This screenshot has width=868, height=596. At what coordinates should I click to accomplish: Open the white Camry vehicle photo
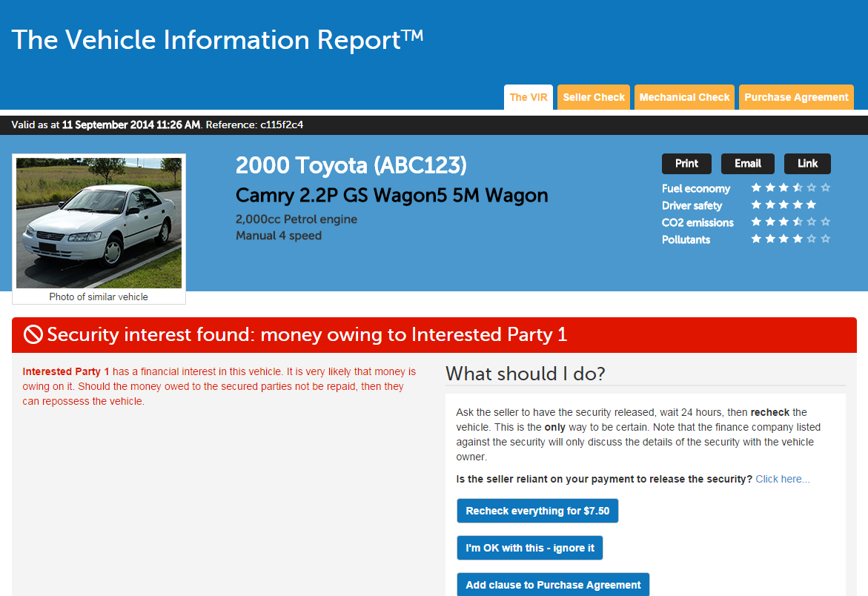click(x=99, y=223)
